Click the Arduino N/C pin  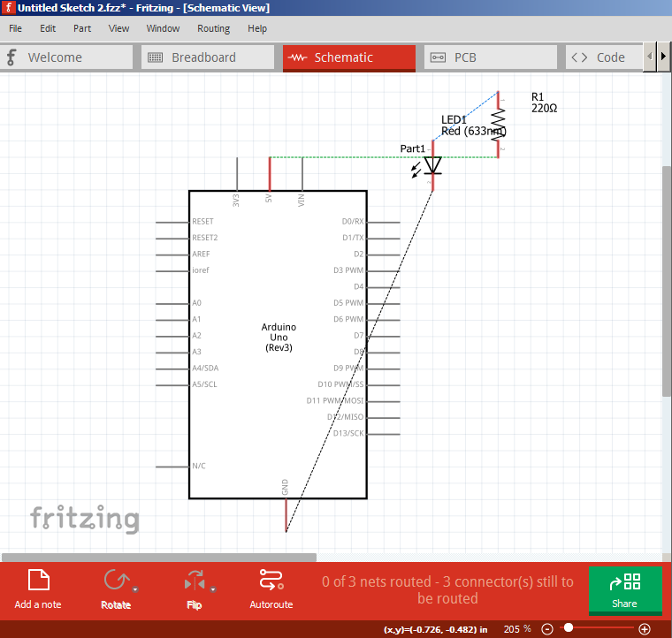[172, 467]
